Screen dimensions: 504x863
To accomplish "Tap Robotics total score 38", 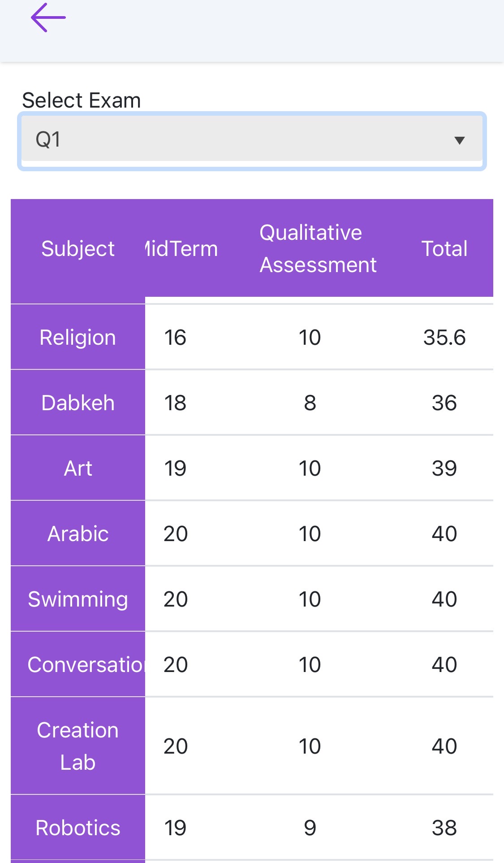I will pos(444,828).
